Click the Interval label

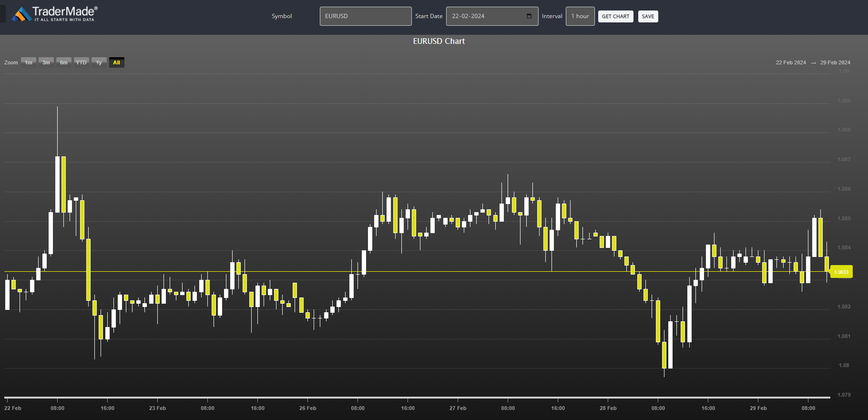552,16
